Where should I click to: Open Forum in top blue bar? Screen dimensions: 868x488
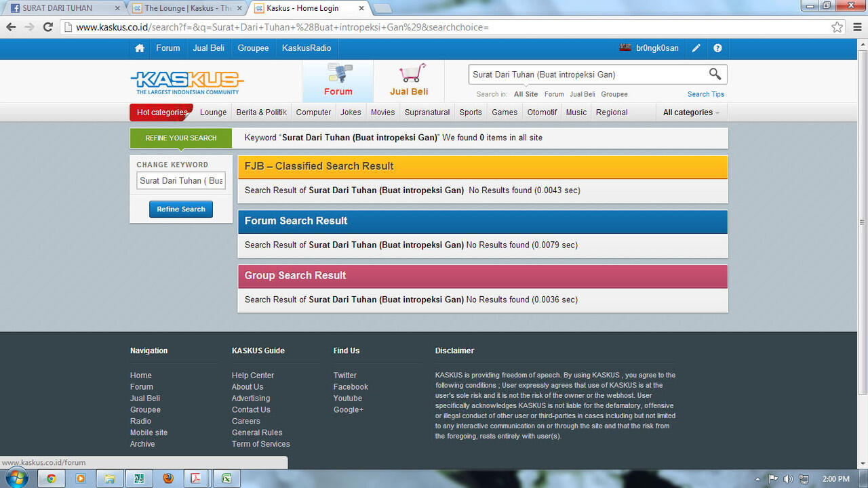point(168,48)
